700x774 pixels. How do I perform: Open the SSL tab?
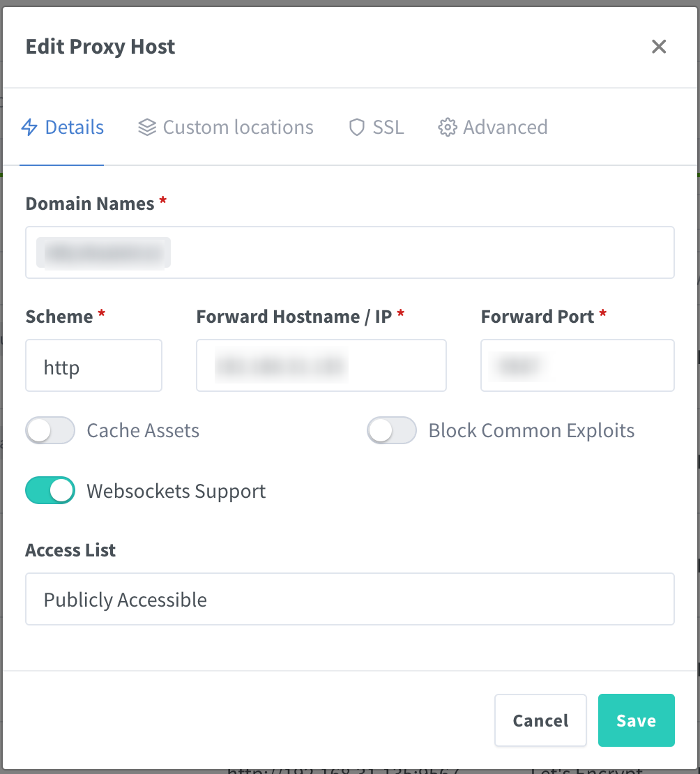376,128
